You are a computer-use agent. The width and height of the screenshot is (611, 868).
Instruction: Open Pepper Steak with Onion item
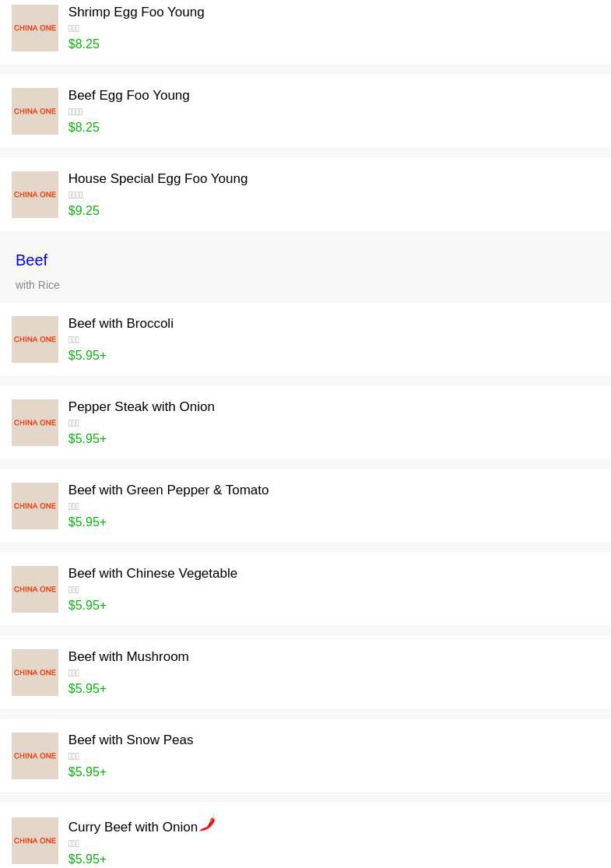141,407
